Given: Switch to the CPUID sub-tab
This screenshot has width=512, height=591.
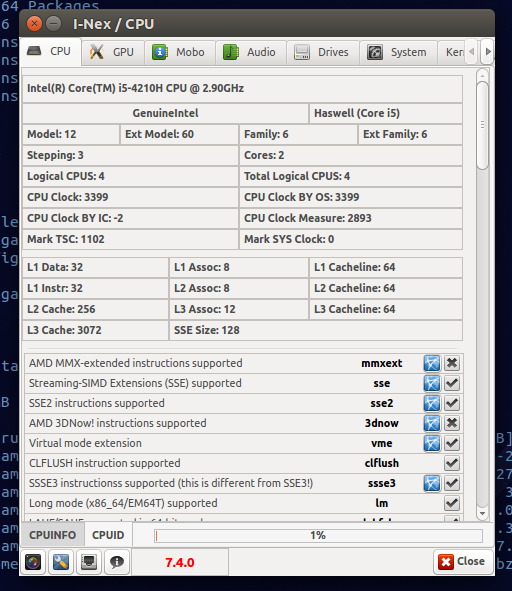Looking at the screenshot, I should point(108,535).
